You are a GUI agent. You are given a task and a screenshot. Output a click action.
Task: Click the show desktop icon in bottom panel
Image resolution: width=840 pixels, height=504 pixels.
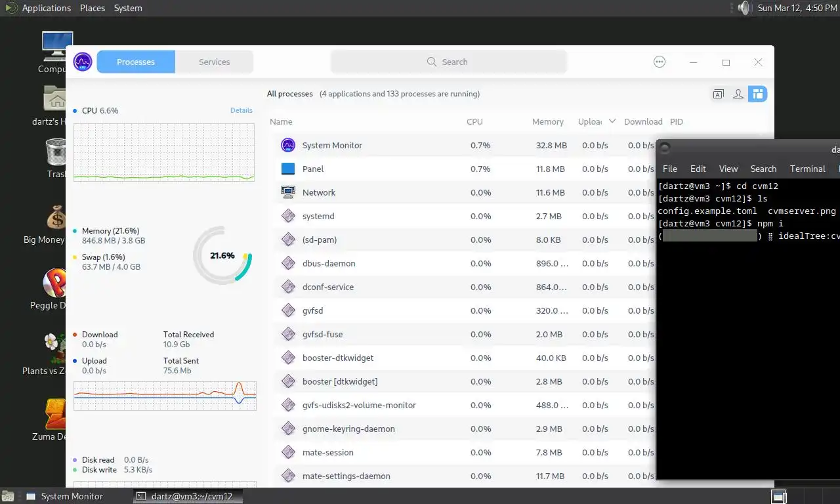[x=9, y=496]
